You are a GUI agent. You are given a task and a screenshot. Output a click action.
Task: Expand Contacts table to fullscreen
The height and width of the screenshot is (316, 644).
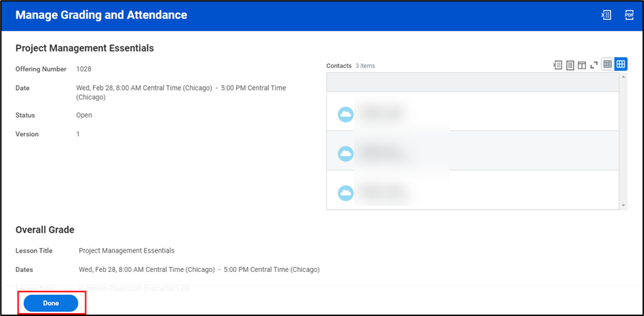pyautogui.click(x=593, y=65)
